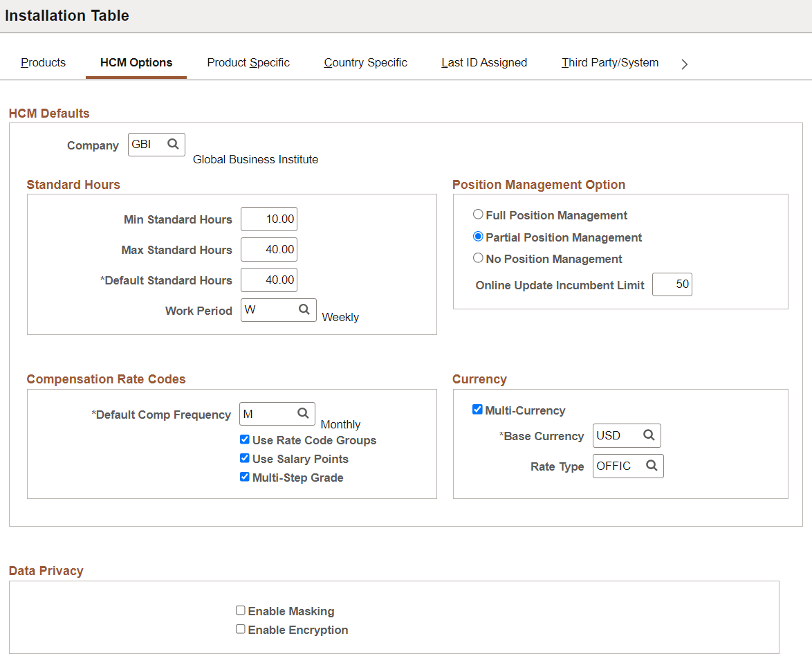Select Full Position Management

coord(478,215)
